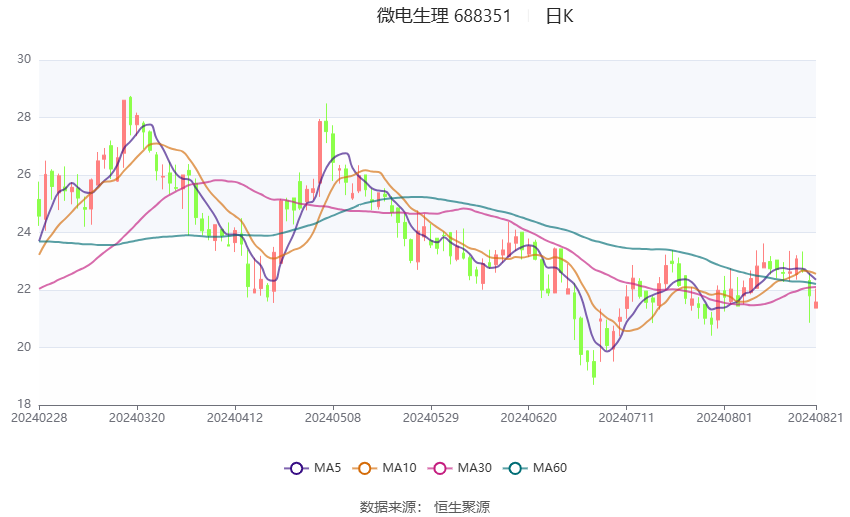Viewport: 850px width, 517px height.
Task: Click the 24 price axis label
Action: (x=24, y=232)
